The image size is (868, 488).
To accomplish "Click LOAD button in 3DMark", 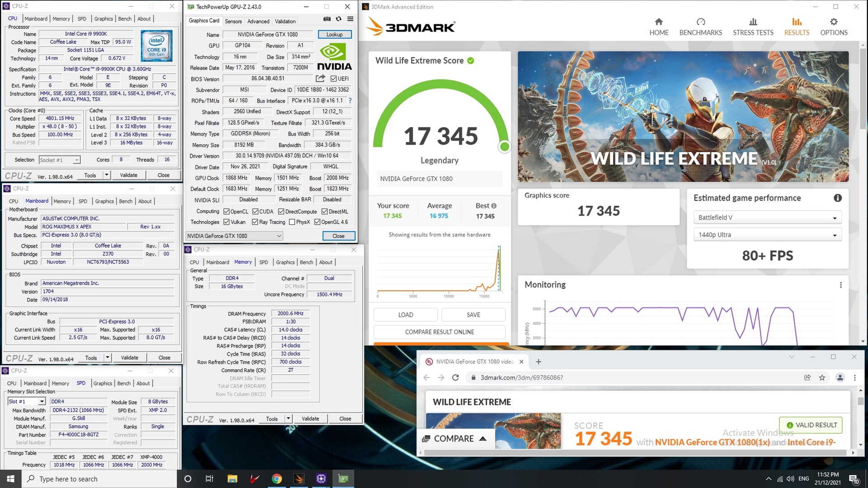I will tap(406, 315).
